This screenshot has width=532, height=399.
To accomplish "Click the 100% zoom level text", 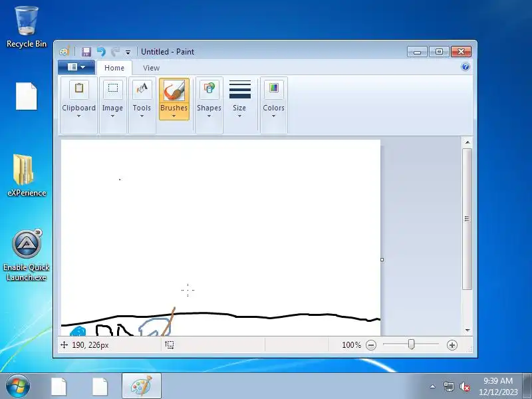I will 352,345.
